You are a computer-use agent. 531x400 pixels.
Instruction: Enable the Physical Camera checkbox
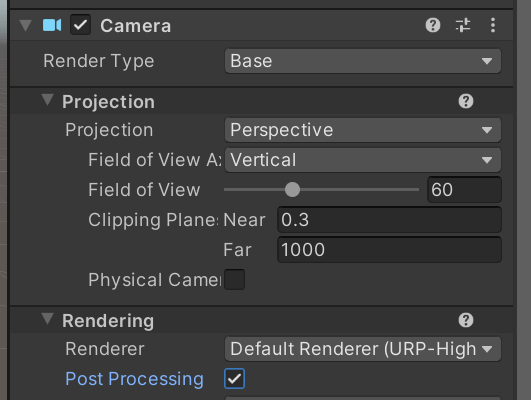coord(234,279)
